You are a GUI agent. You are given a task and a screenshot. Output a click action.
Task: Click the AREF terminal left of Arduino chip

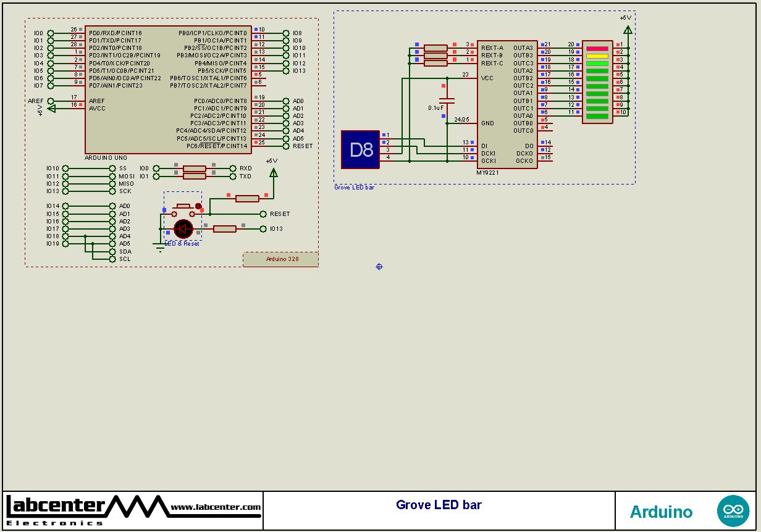point(51,101)
